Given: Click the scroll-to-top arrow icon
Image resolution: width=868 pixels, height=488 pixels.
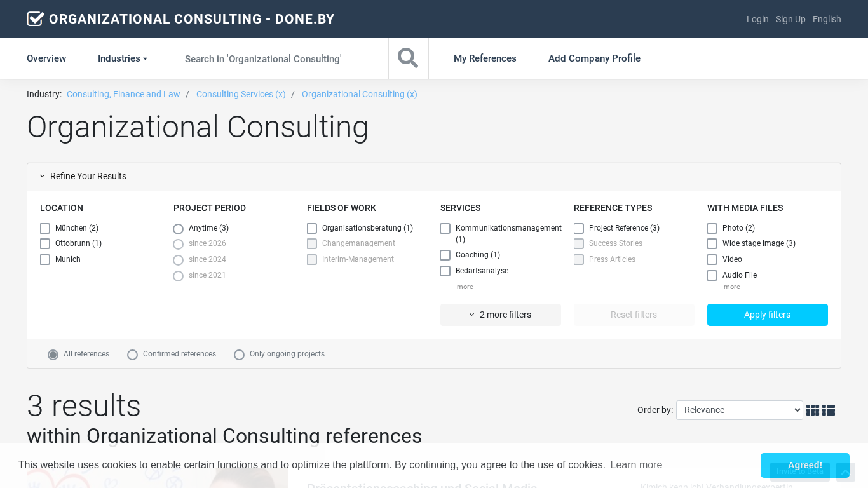Looking at the screenshot, I should point(845,472).
